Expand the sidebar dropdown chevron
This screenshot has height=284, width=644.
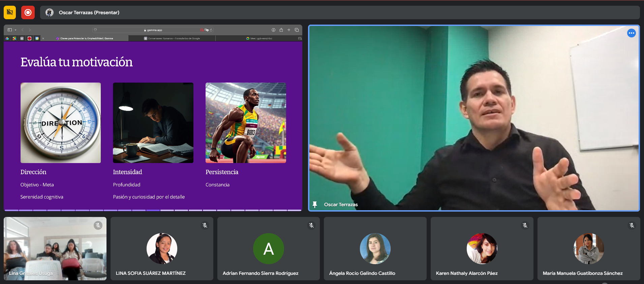click(x=16, y=30)
